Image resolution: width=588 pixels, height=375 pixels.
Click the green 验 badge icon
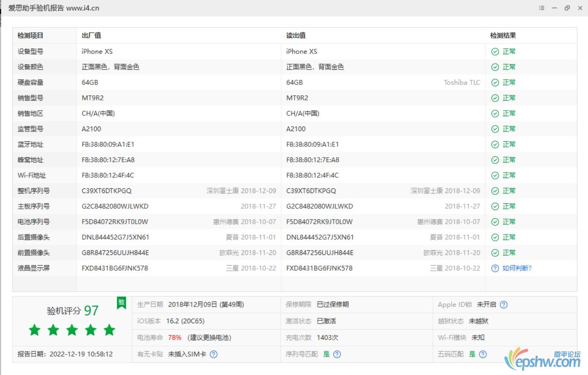pos(121,303)
